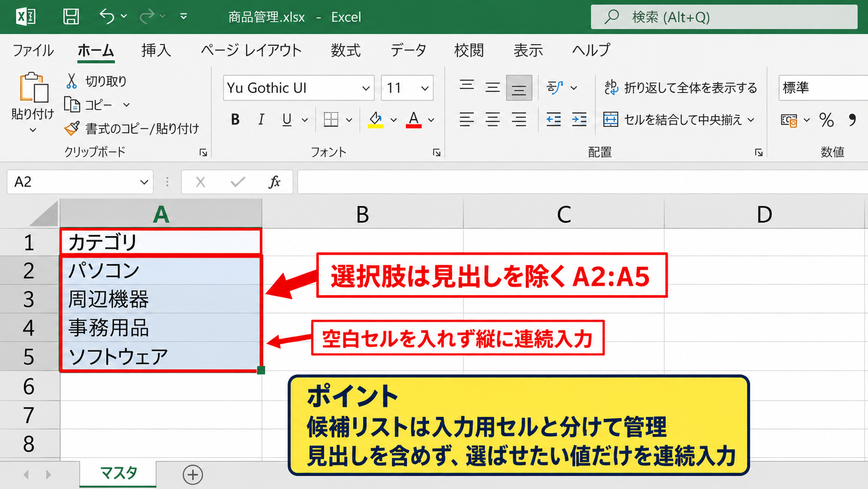The width and height of the screenshot is (868, 489).
Task: Toggle Bold formatting
Action: pos(235,120)
